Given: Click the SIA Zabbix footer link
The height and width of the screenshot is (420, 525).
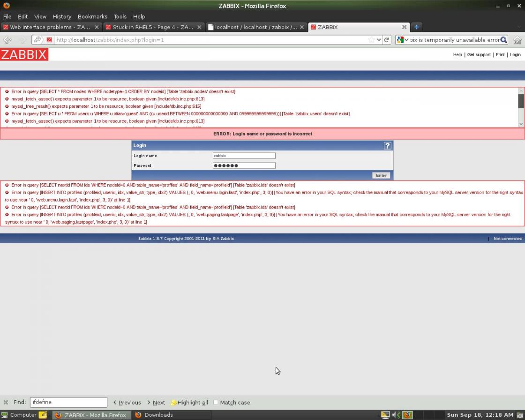Looking at the screenshot, I should pos(223,239).
